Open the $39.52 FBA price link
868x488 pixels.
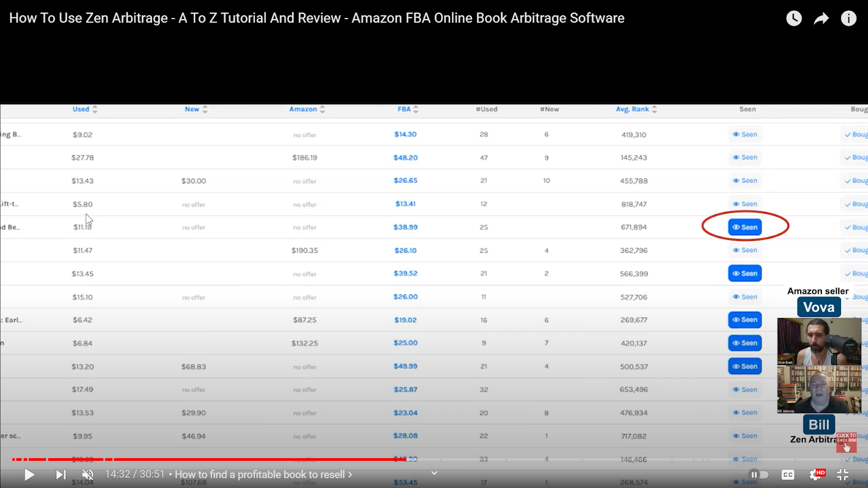pyautogui.click(x=405, y=274)
